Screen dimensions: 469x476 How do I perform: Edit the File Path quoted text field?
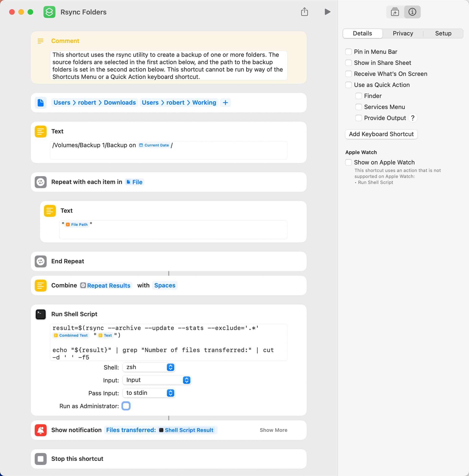(x=173, y=230)
